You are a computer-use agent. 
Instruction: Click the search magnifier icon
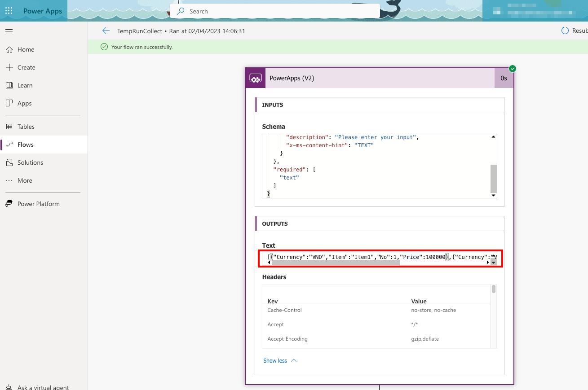(x=181, y=11)
